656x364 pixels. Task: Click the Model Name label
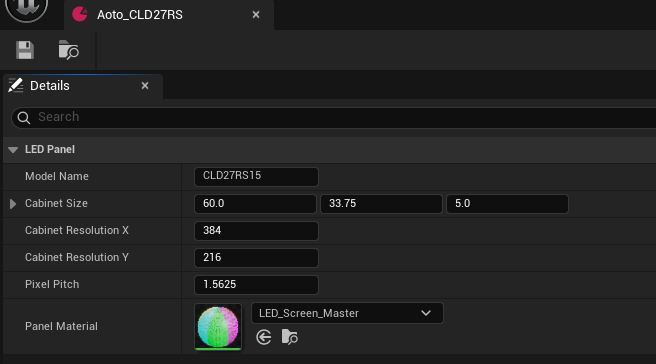point(57,177)
